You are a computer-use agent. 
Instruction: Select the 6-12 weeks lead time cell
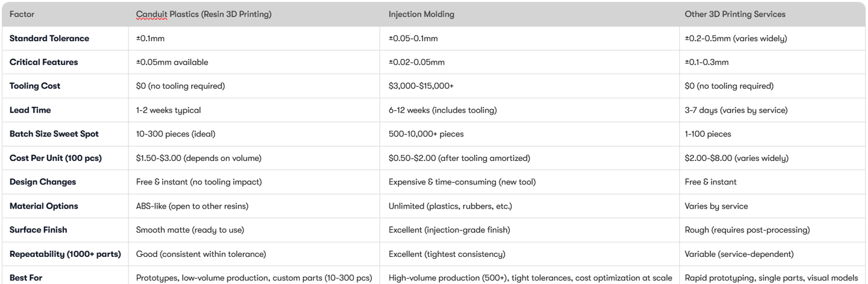442,110
